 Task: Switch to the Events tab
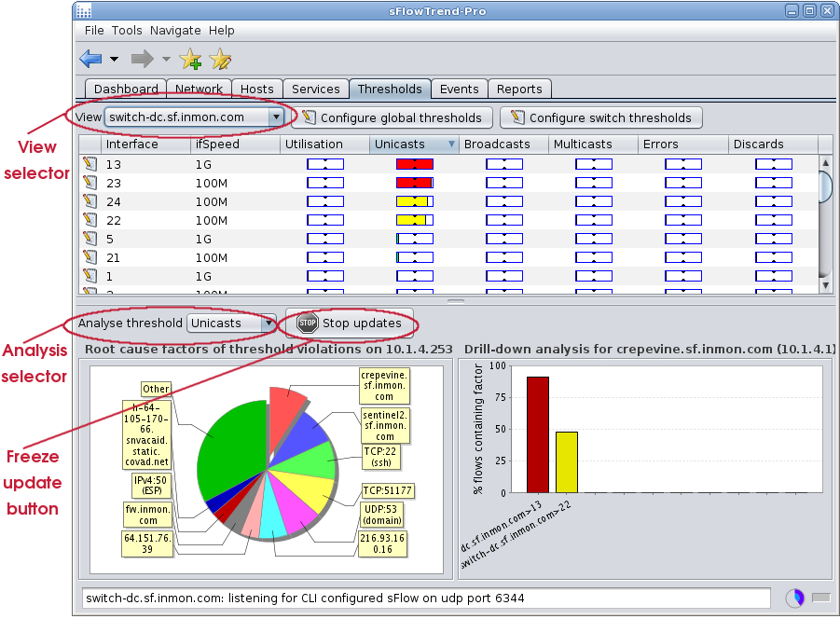pyautogui.click(x=459, y=89)
